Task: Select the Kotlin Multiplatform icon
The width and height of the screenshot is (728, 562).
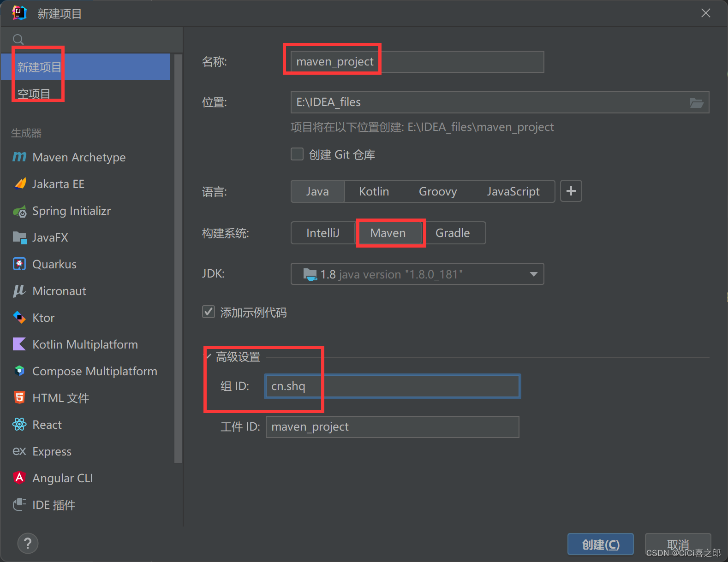Action: [x=19, y=344]
